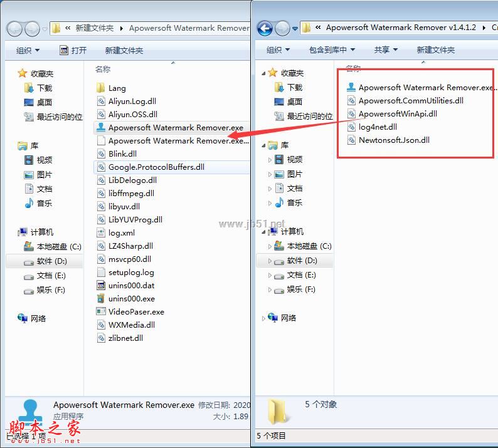Click the 下载 folder icon in right window
The image size is (498, 448).
(279, 87)
